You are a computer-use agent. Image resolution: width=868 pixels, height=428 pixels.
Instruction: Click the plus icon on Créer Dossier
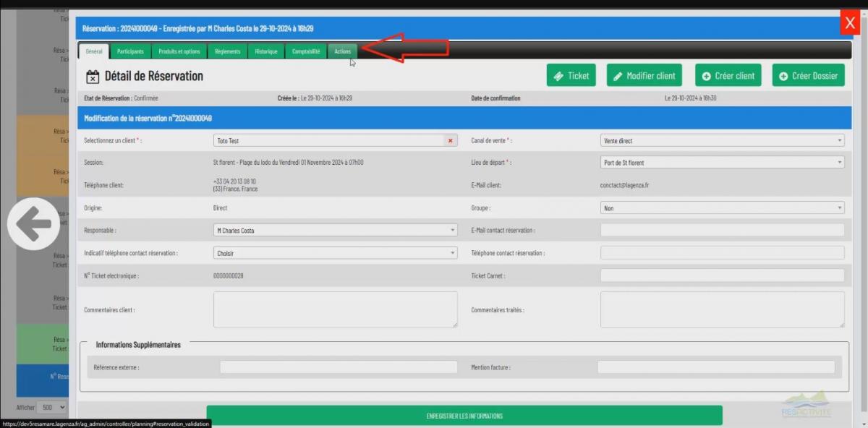tap(783, 76)
